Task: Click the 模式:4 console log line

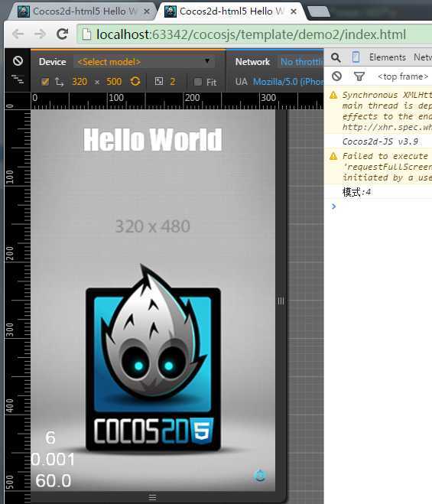Action: (x=356, y=192)
